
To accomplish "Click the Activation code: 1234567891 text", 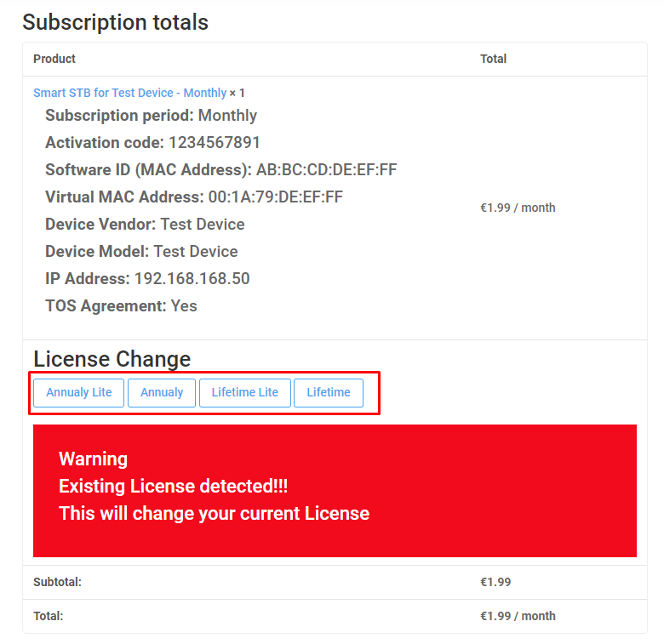I will tap(152, 143).
